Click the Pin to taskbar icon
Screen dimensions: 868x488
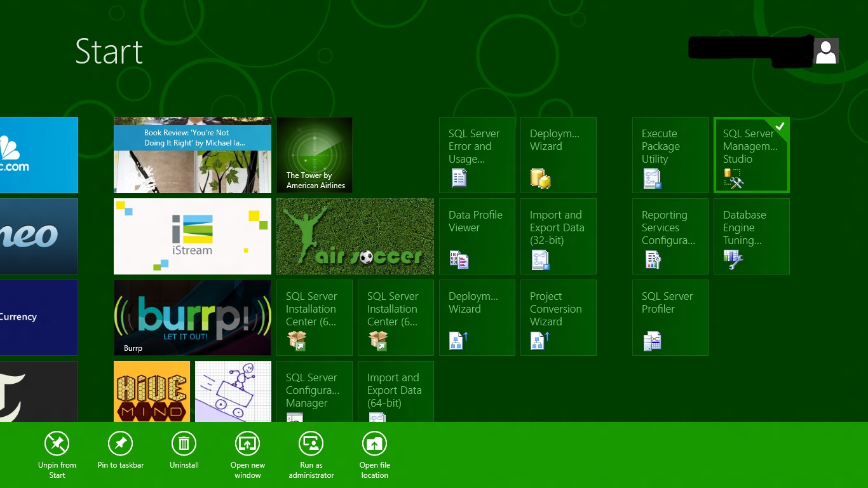click(x=120, y=444)
